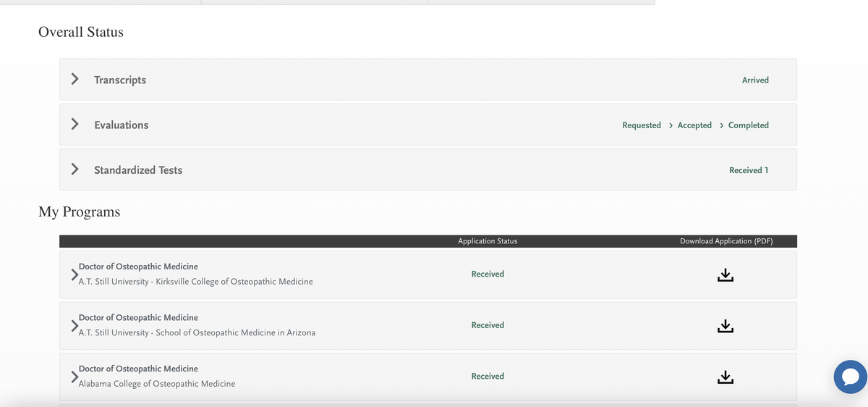Viewport: 868px width, 407px height.
Task: Click the Requested evaluation status label
Action: click(x=642, y=125)
